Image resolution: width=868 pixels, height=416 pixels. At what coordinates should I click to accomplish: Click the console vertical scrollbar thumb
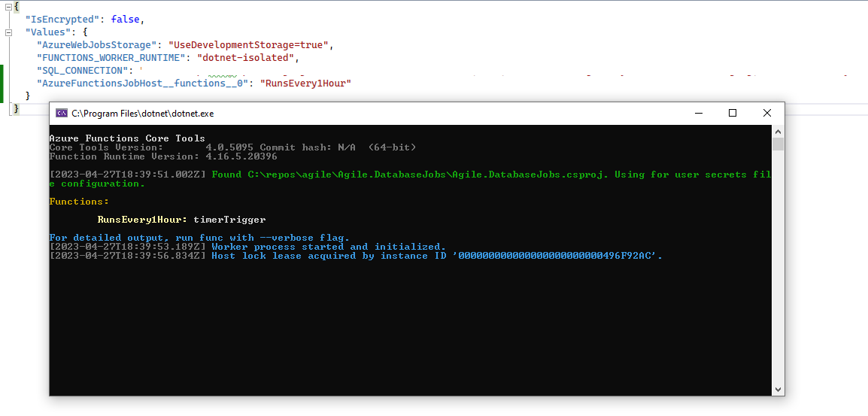click(x=778, y=144)
